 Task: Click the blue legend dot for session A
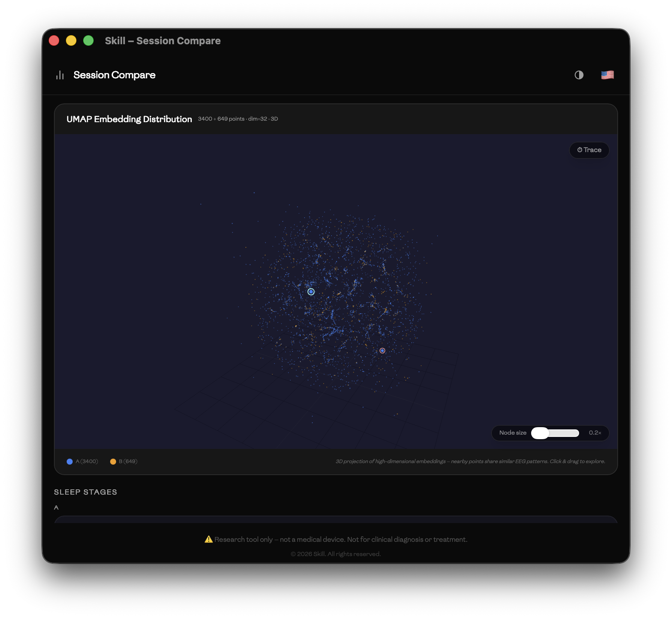pyautogui.click(x=69, y=461)
